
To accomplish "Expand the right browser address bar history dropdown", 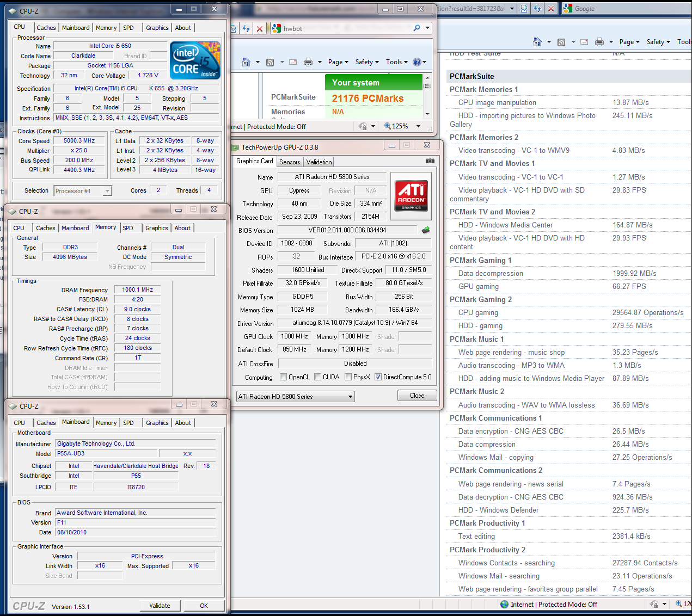I will coord(512,9).
